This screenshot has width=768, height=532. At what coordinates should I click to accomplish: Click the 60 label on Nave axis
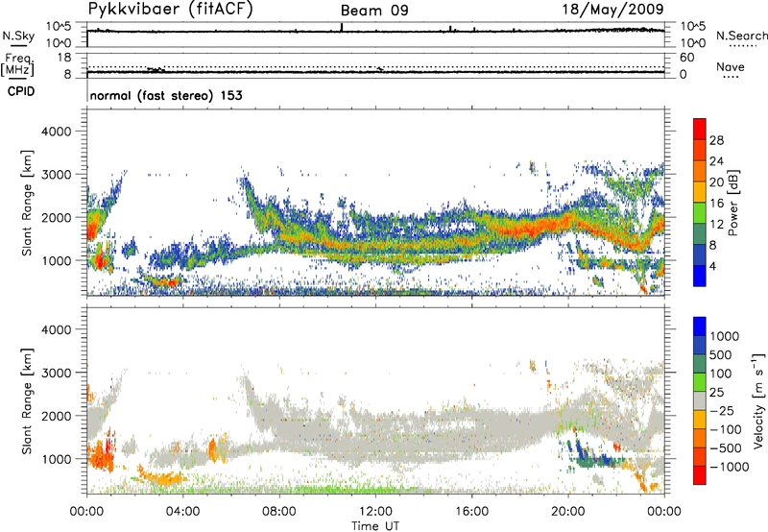tap(686, 58)
